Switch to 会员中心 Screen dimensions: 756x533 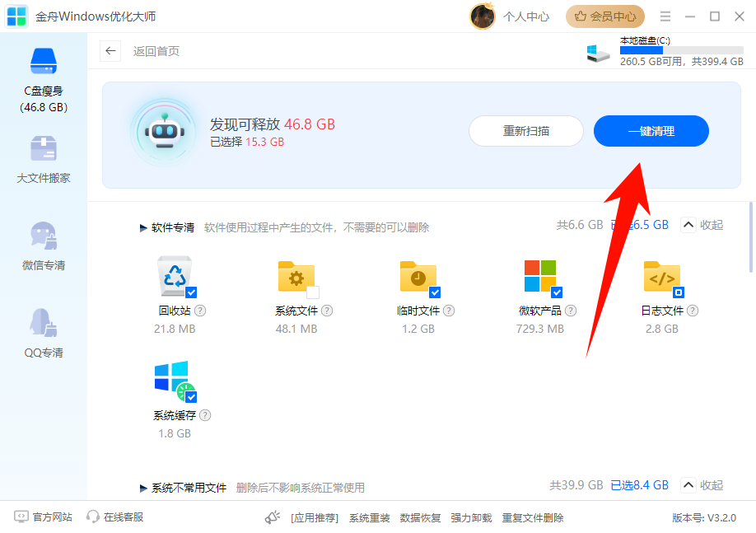(x=604, y=16)
